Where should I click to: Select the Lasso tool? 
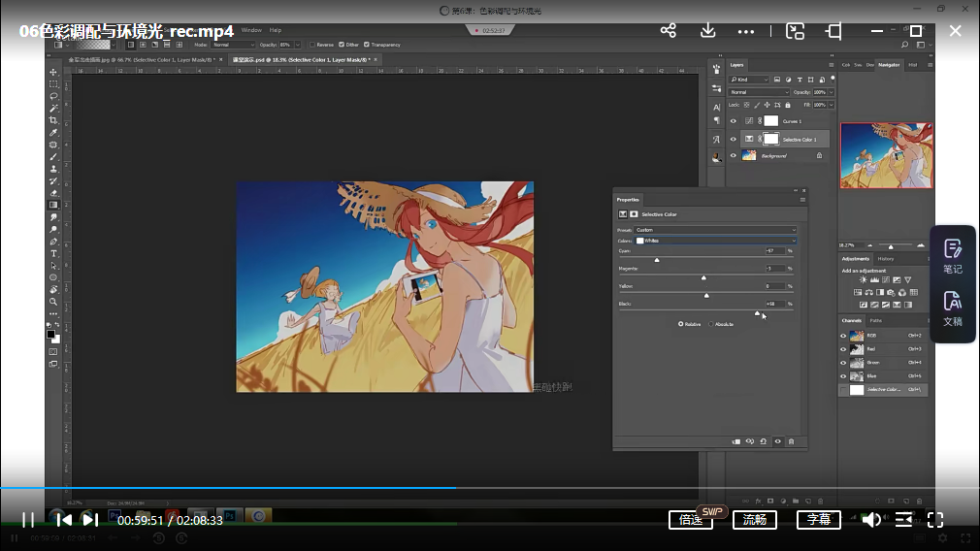coord(53,96)
